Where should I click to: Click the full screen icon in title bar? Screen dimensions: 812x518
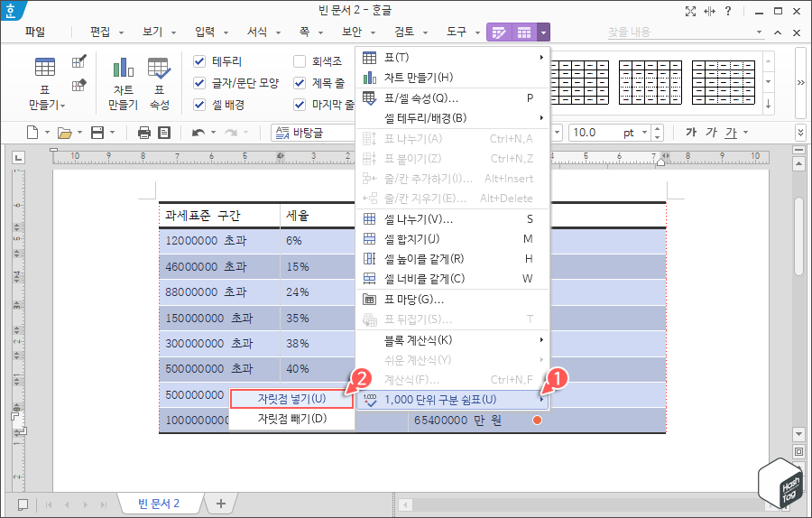(690, 12)
